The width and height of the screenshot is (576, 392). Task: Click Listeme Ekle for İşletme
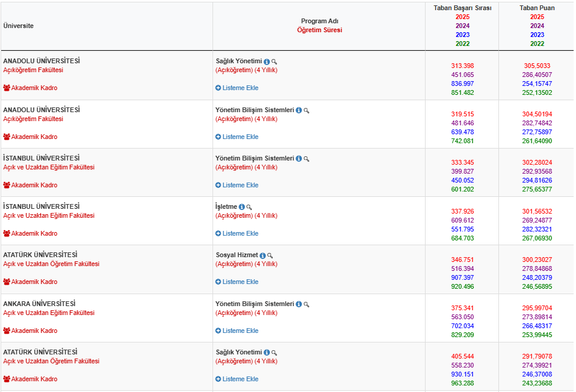(x=237, y=234)
